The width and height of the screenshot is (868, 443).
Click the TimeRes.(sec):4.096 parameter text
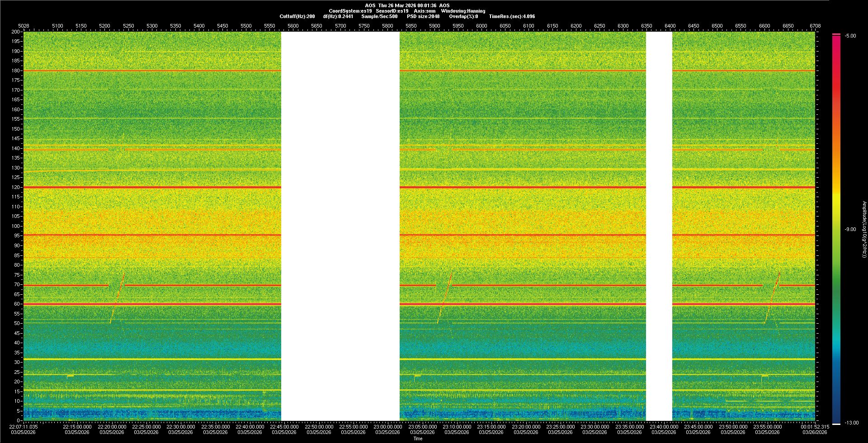(512, 16)
